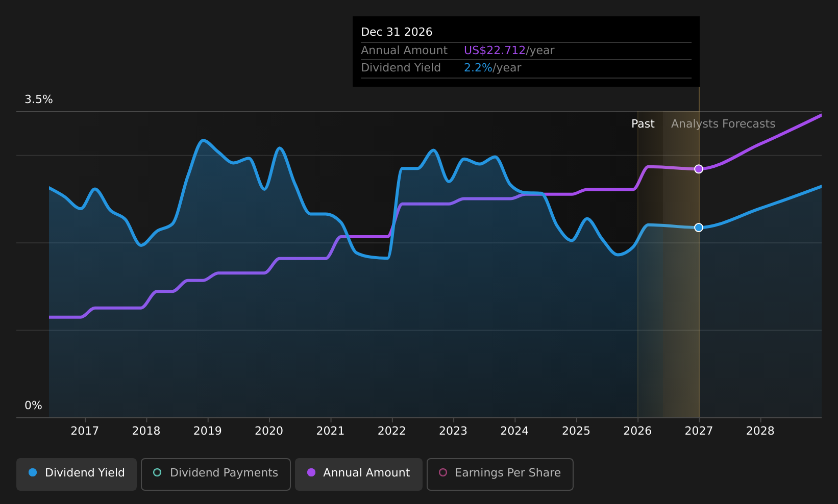This screenshot has width=838, height=504.
Task: Click the 2017 x-axis label
Action: click(85, 431)
